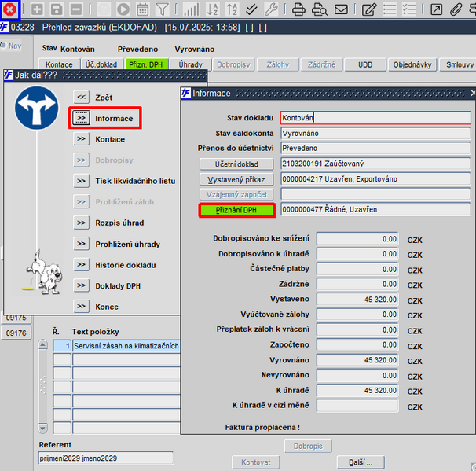The height and width of the screenshot is (471, 476).
Task: Click the envelope mail icon
Action: 341,9
